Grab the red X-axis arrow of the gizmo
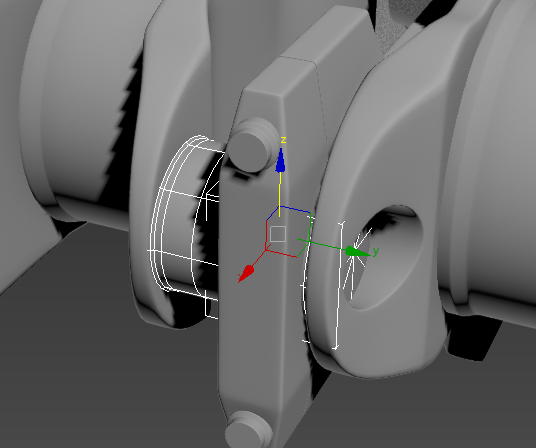This screenshot has height=448, width=536. click(246, 273)
